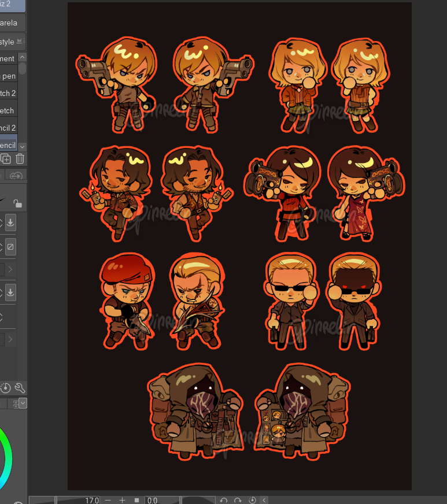Click the stacked-bars icon left of dropdown
This screenshot has width=447, height=504.
[x=15, y=403]
